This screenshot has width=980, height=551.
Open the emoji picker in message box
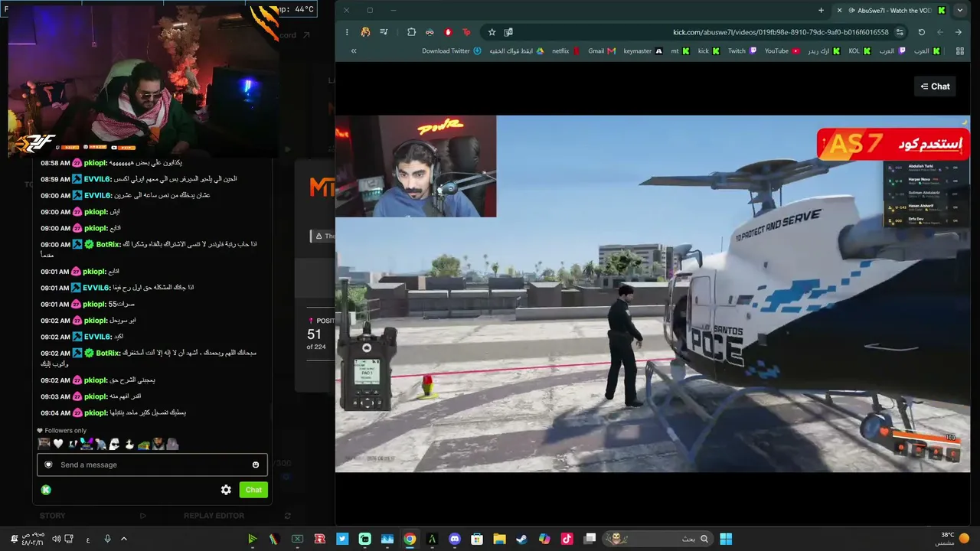tap(256, 465)
